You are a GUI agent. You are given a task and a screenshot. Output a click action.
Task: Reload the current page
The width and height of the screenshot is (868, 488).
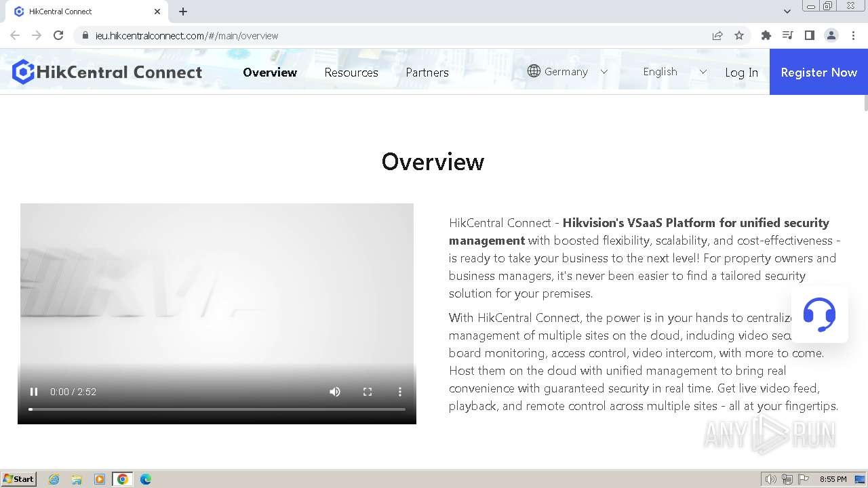point(58,35)
